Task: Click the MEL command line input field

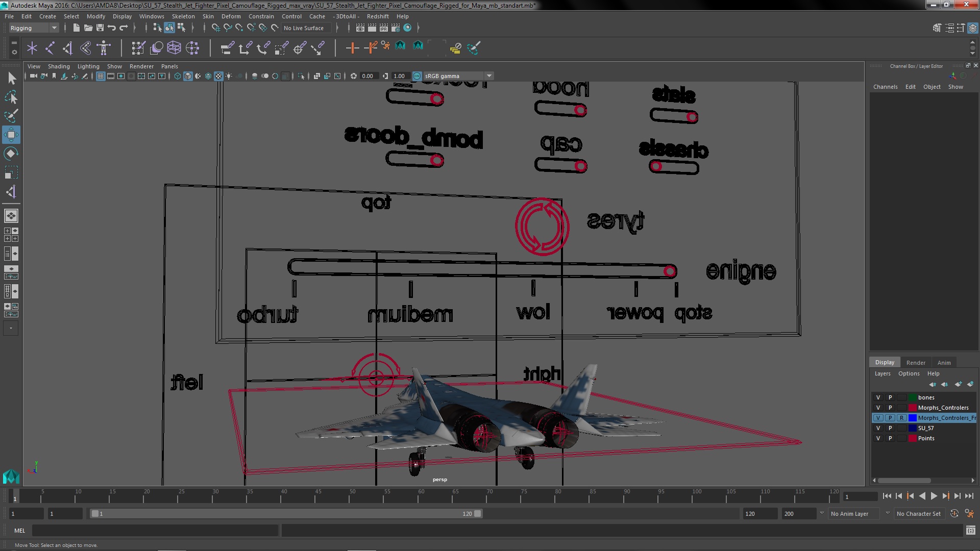Action: coord(155,531)
